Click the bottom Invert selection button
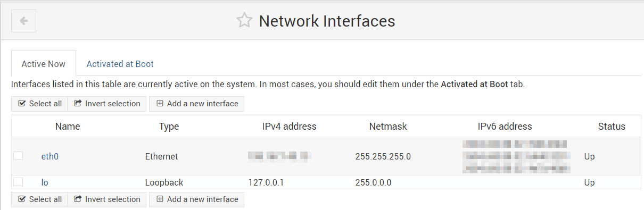Viewport: 644px width, 210px height. click(x=107, y=199)
